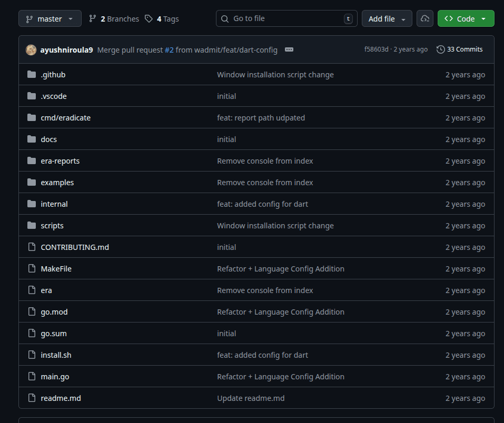Open pull request #2 link
The image size is (504, 423).
pyautogui.click(x=169, y=49)
